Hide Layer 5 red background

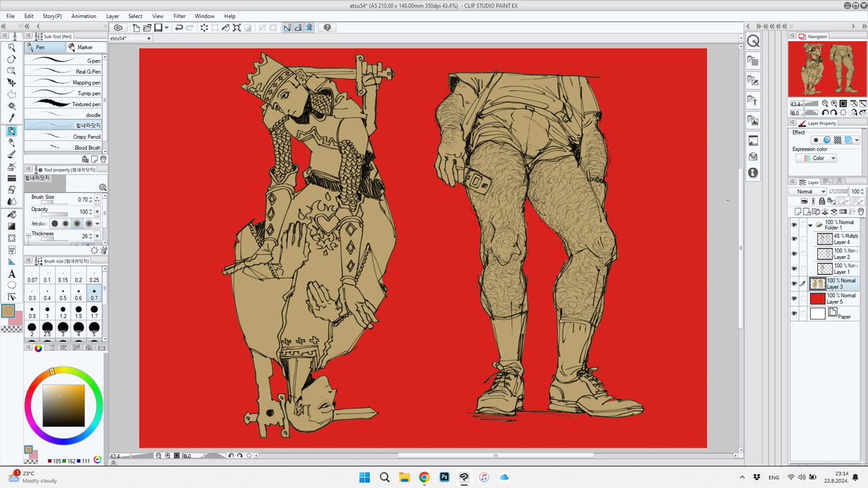pos(794,299)
